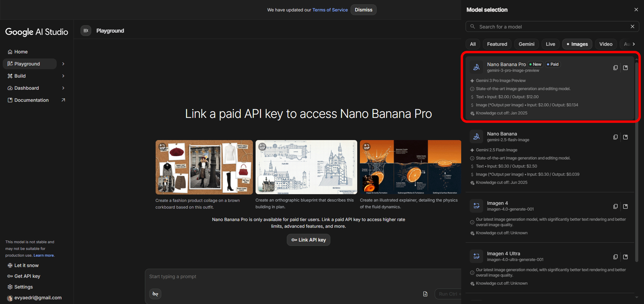644x304 pixels.
Task: Expand the Build submenu chevron
Action: 63,76
